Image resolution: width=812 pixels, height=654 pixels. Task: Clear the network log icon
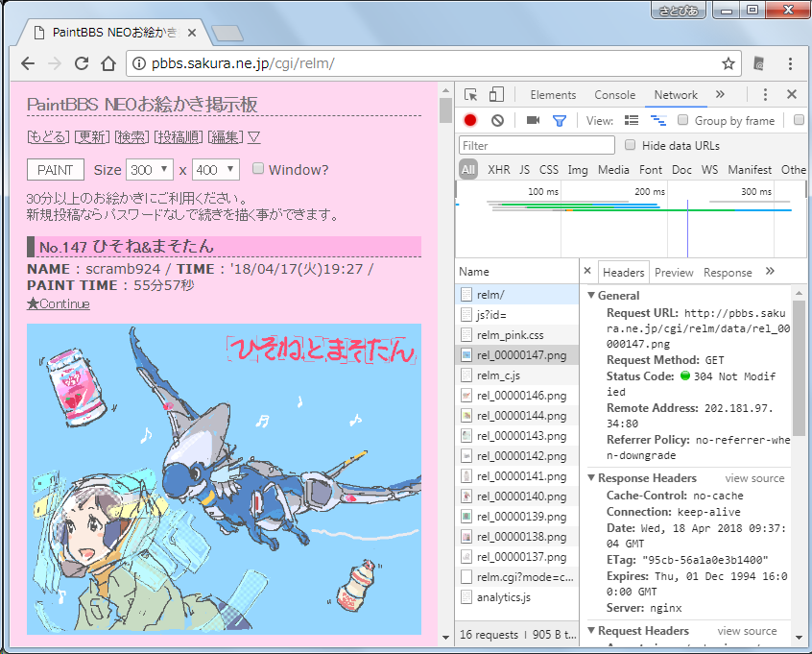(497, 120)
